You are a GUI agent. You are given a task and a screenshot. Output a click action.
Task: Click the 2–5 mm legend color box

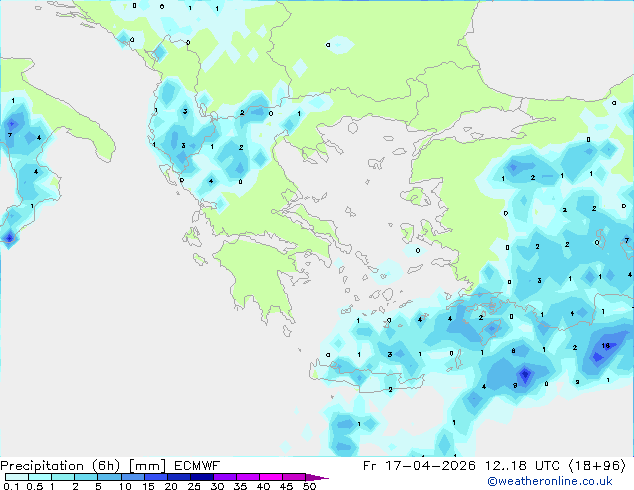coord(86,477)
